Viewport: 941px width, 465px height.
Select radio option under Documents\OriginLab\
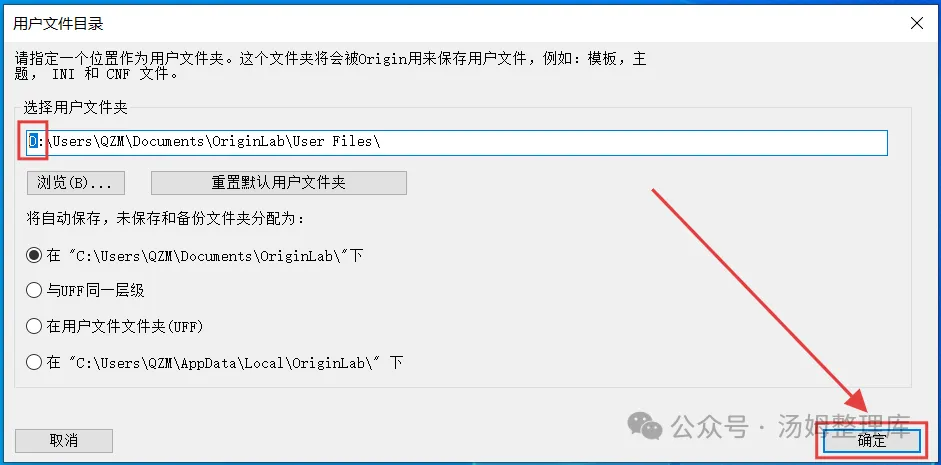tap(34, 256)
